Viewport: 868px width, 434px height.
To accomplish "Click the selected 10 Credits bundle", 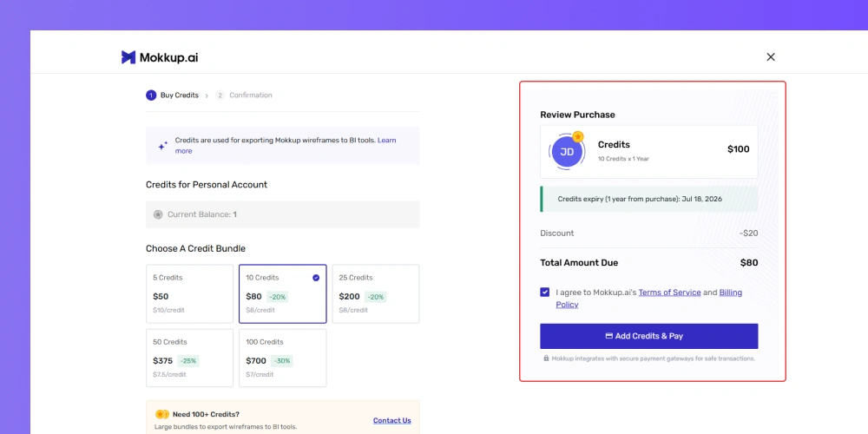I will pyautogui.click(x=282, y=294).
